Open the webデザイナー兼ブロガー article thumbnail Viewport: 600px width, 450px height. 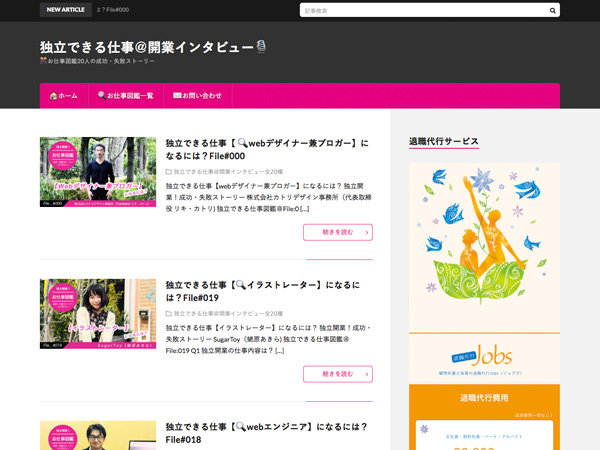coord(98,172)
